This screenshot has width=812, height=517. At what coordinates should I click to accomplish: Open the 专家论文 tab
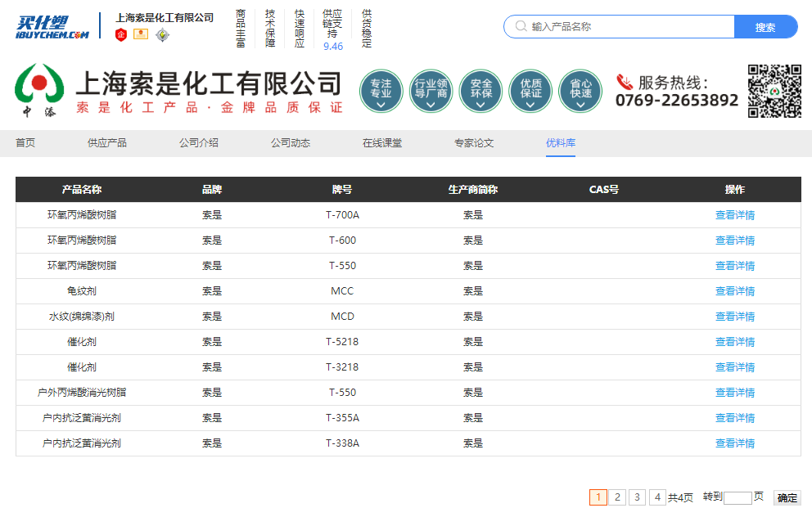(x=474, y=143)
